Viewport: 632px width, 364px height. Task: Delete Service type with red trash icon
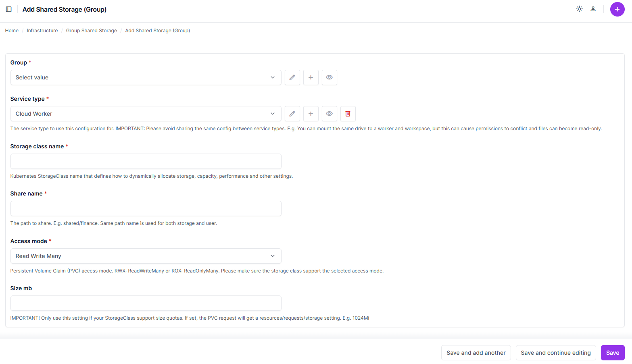(x=348, y=114)
